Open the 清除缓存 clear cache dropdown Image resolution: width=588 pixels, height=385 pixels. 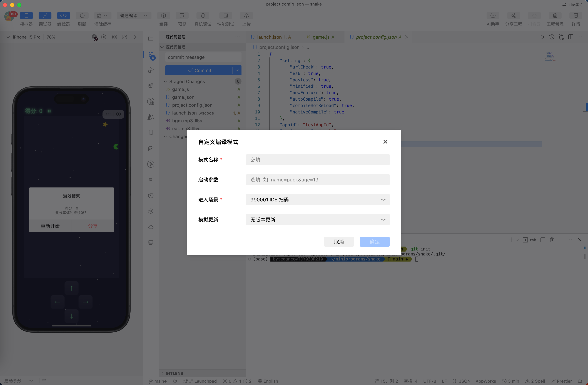pos(103,16)
